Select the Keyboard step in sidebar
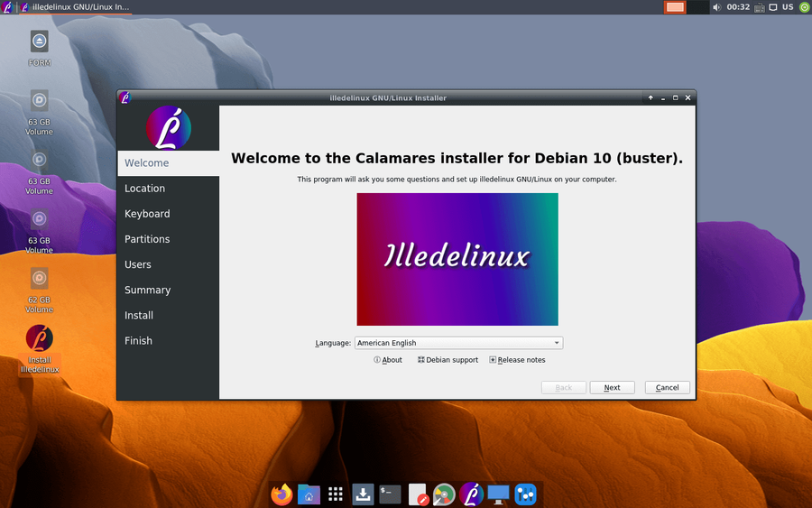812x508 pixels. coord(147,214)
